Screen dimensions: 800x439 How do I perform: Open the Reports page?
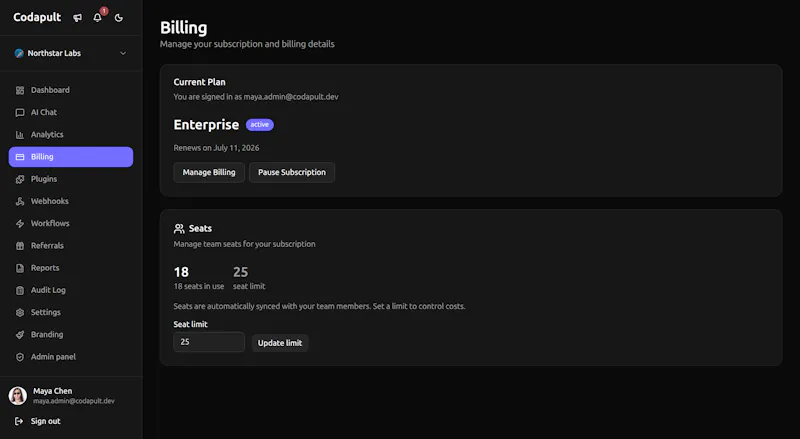pyautogui.click(x=71, y=268)
